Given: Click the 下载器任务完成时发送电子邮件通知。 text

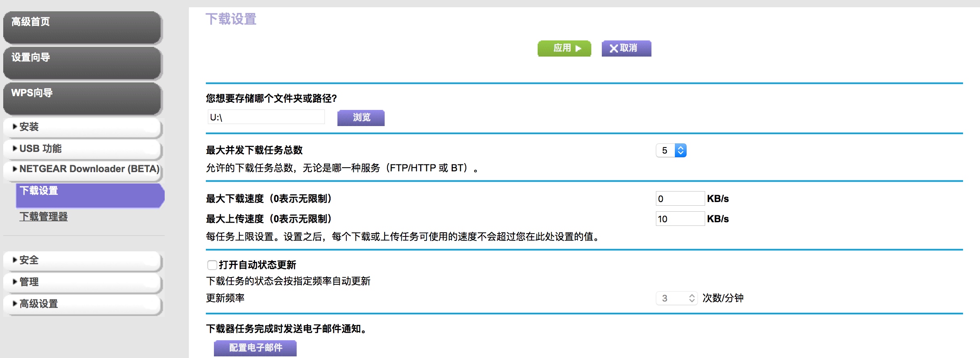Looking at the screenshot, I should [287, 329].
